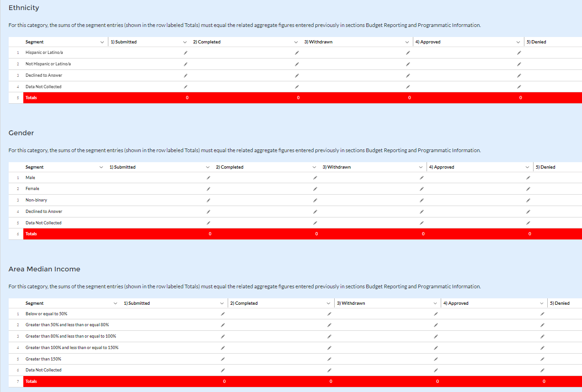Click 2) Completed header in Area Median Income table
The height and width of the screenshot is (392, 582).
(x=244, y=303)
